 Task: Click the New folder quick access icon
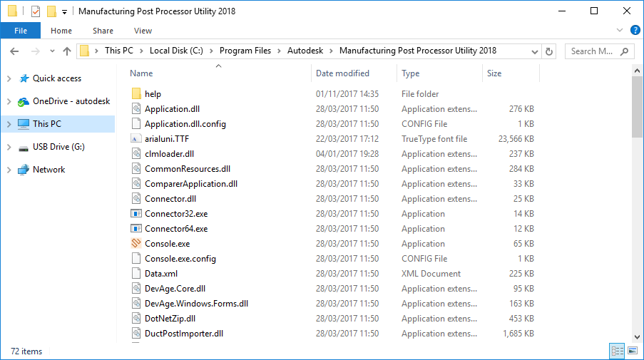51,11
